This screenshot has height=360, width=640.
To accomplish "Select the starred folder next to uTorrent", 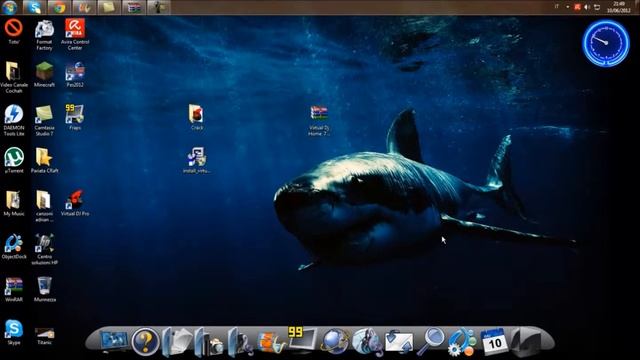I will (44, 160).
